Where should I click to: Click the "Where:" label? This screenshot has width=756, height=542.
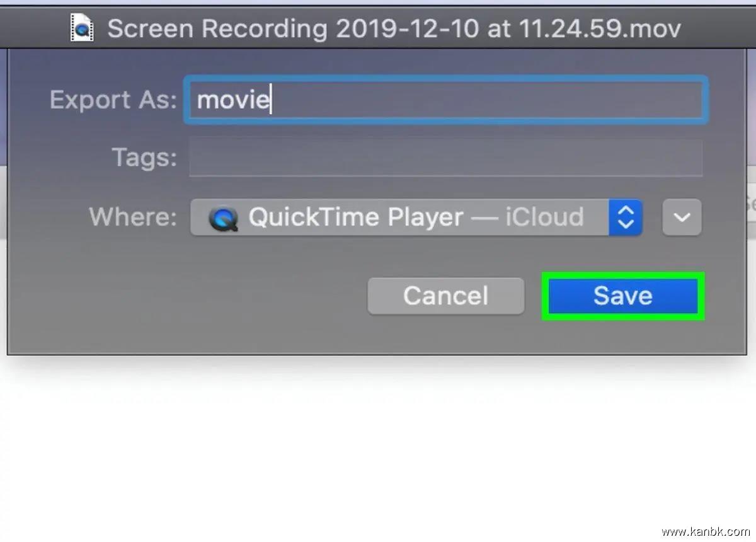tap(133, 217)
